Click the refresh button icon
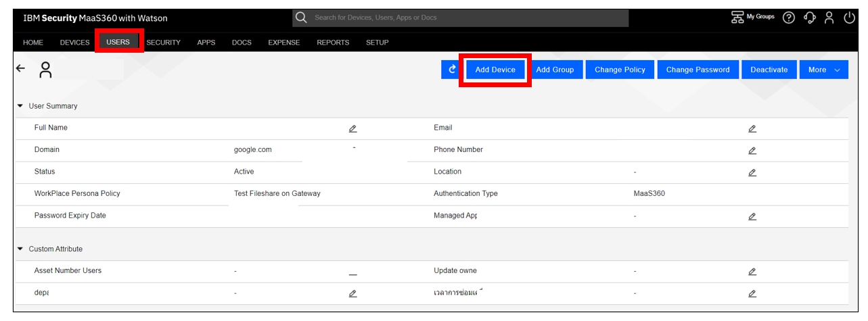The height and width of the screenshot is (321, 868). click(x=452, y=70)
